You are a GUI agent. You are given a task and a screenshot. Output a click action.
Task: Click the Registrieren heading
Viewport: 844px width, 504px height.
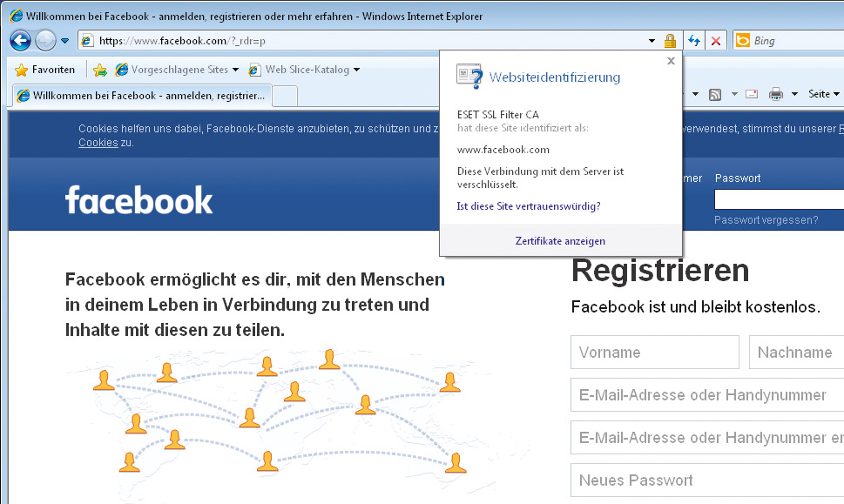point(660,271)
